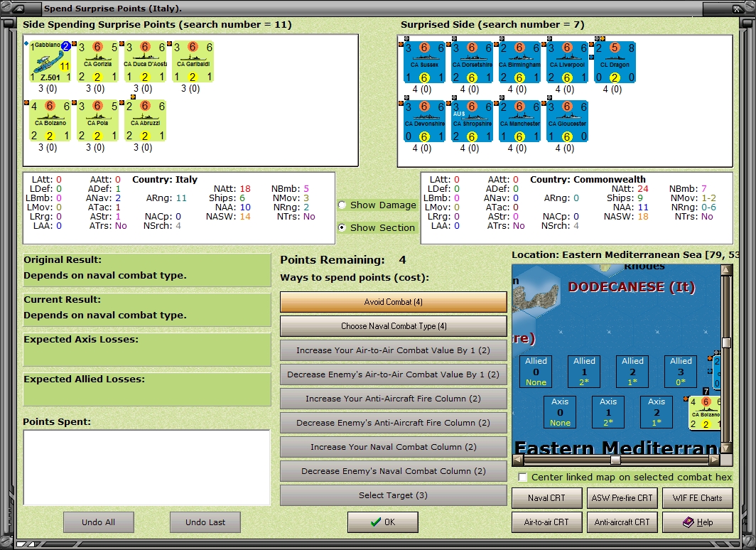Click the Undo Last button
Viewport: 756px width, 550px height.
pyautogui.click(x=205, y=522)
